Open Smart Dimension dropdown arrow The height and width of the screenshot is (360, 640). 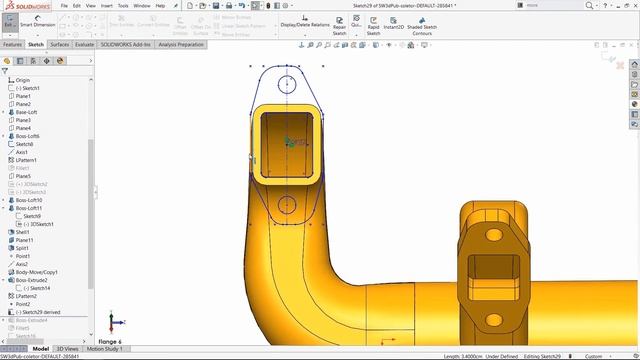tap(38, 36)
